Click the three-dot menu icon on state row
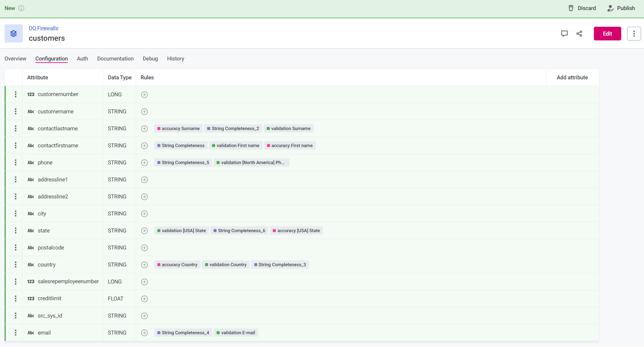The image size is (644, 347). 15,230
